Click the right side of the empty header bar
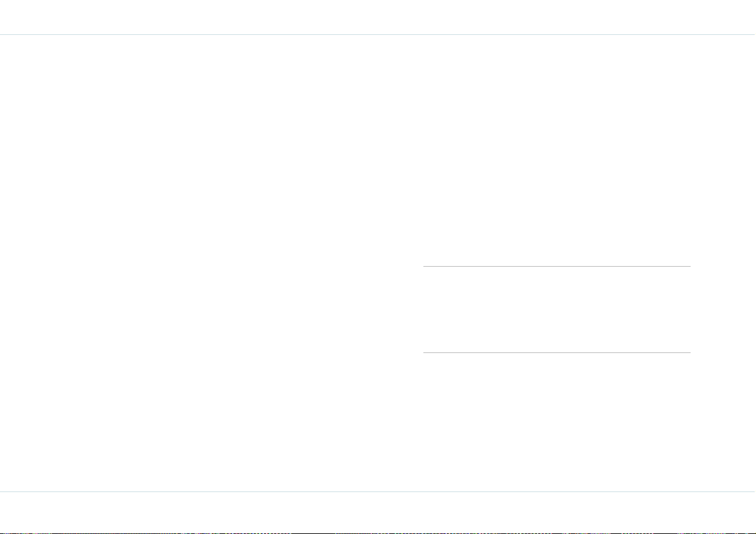 point(661,17)
